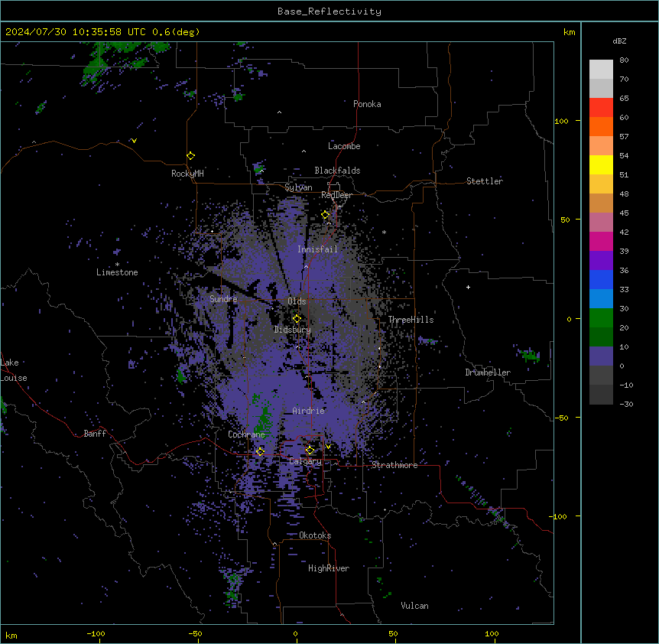Viewport: 659px width, 644px height.
Task: Click the 45 value in the dBZ legend
Action: coord(624,213)
